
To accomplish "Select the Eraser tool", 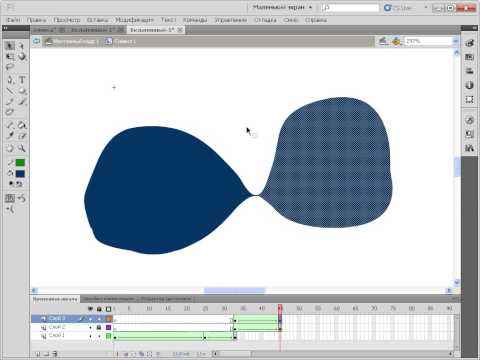I will pos(22,136).
